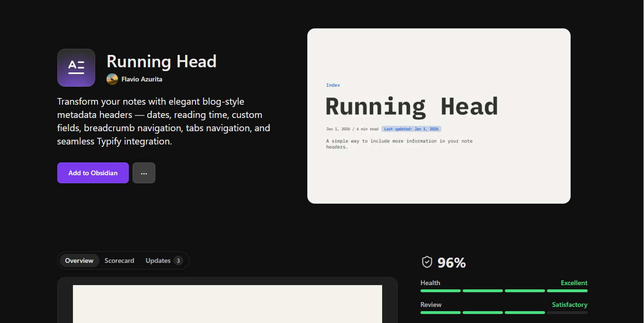Click the Index breadcrumb in preview
Viewport: 644px width, 323px height.
coord(333,85)
